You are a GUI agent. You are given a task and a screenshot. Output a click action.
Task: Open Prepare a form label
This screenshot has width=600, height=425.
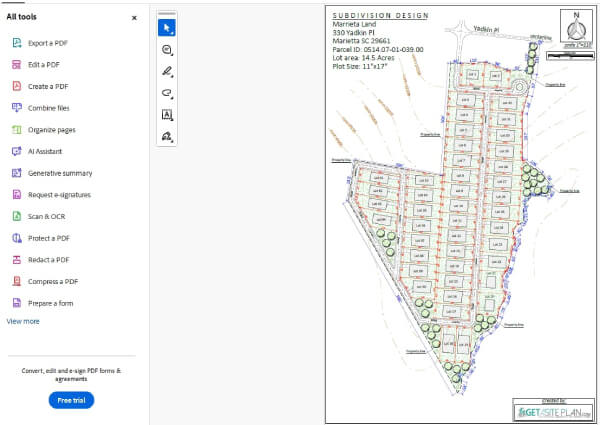[51, 303]
